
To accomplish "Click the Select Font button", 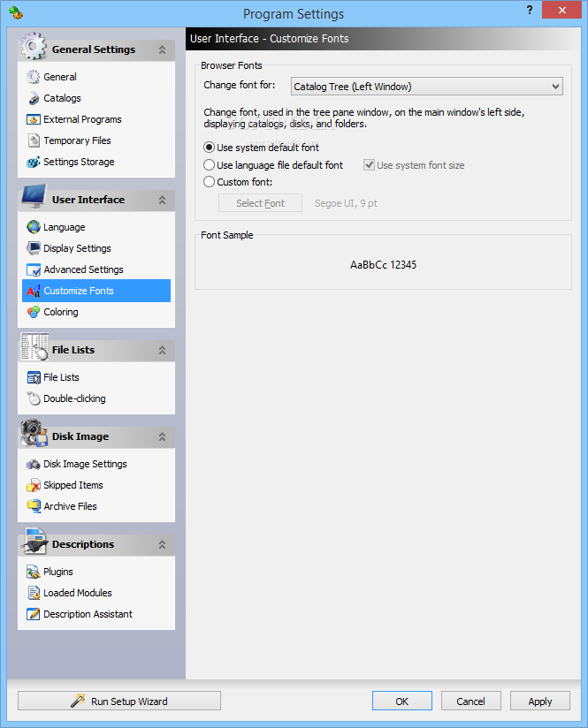I will point(260,203).
